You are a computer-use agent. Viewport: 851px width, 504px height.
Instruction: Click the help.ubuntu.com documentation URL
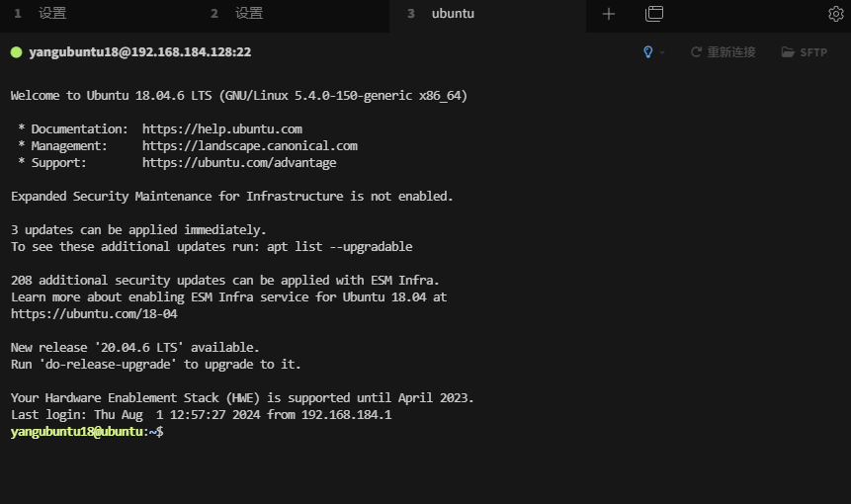(221, 129)
